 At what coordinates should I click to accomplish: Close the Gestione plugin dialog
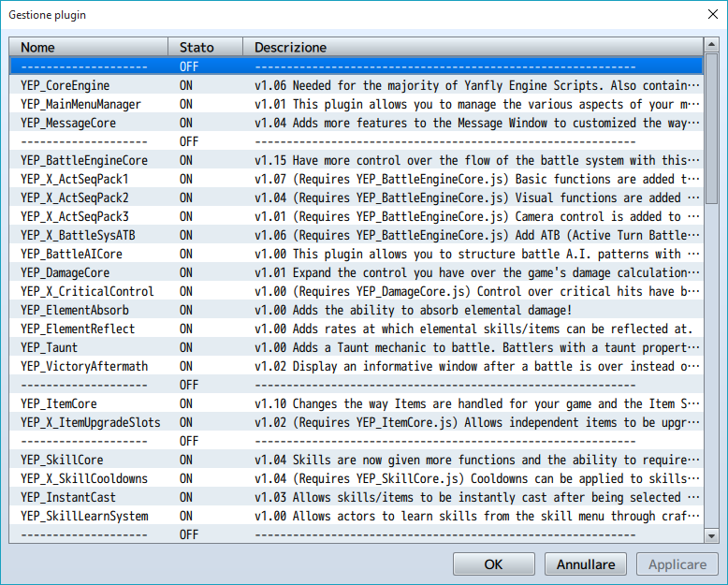coord(713,14)
